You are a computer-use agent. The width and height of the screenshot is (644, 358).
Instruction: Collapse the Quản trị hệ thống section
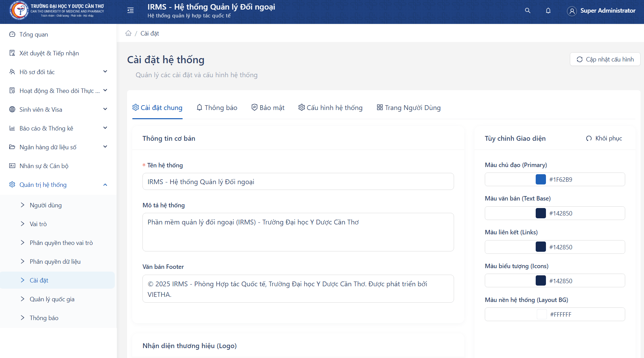[105, 185]
